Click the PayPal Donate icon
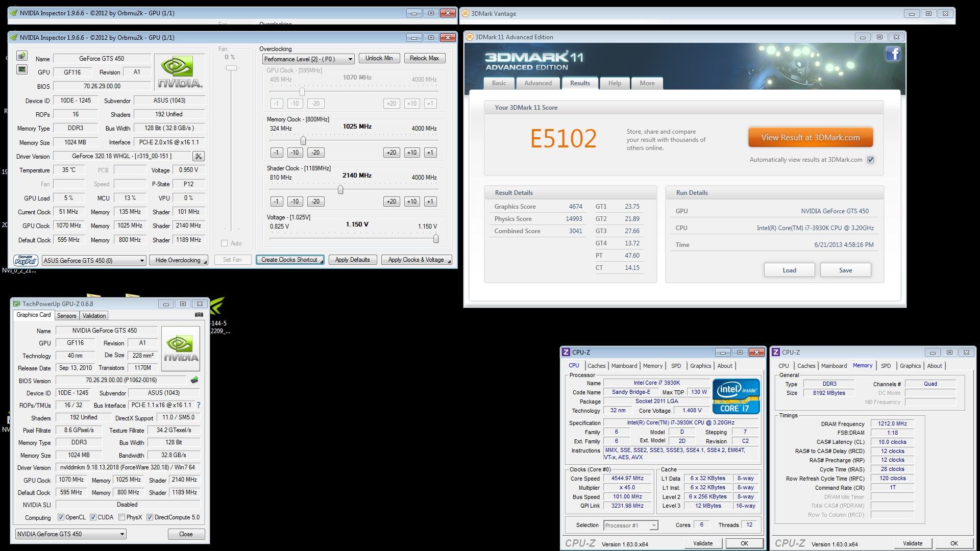 point(26,260)
